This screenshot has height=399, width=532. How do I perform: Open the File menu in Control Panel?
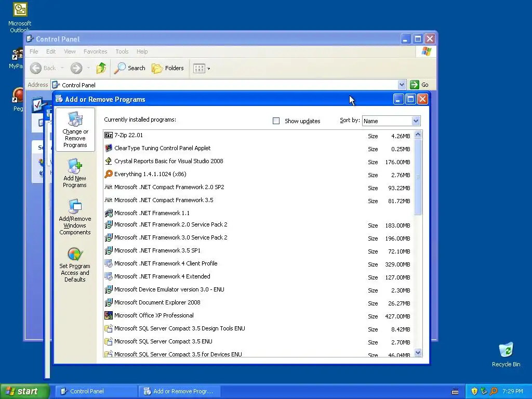[34, 51]
